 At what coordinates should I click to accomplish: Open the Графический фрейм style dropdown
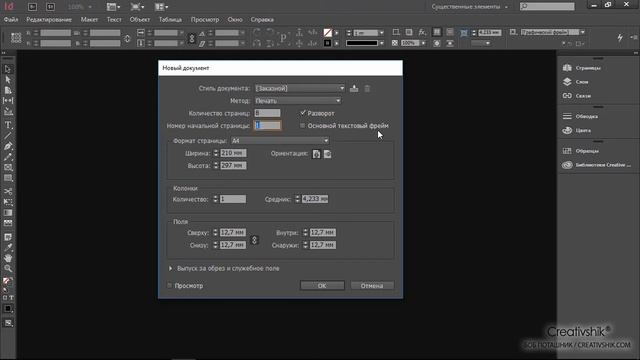click(x=582, y=32)
